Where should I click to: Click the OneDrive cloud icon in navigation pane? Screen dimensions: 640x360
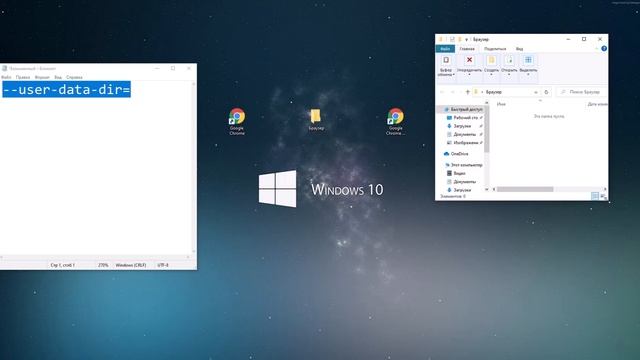447,154
